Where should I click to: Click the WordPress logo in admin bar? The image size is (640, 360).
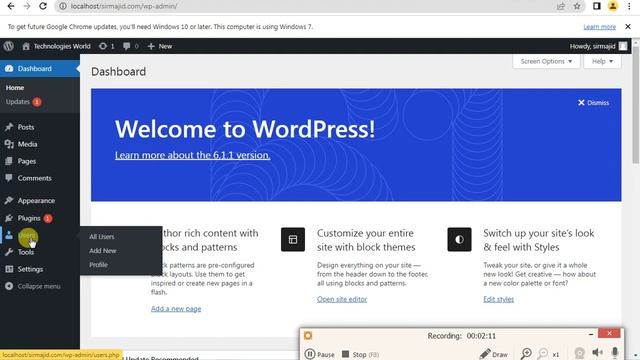[x=9, y=46]
